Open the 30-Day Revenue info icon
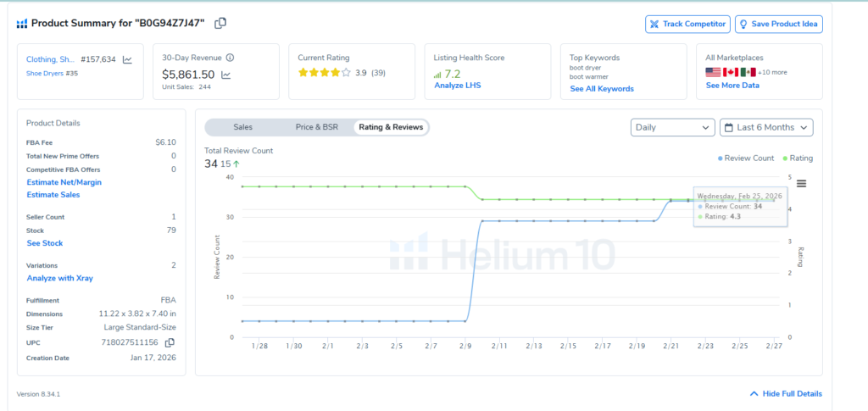 click(x=230, y=58)
